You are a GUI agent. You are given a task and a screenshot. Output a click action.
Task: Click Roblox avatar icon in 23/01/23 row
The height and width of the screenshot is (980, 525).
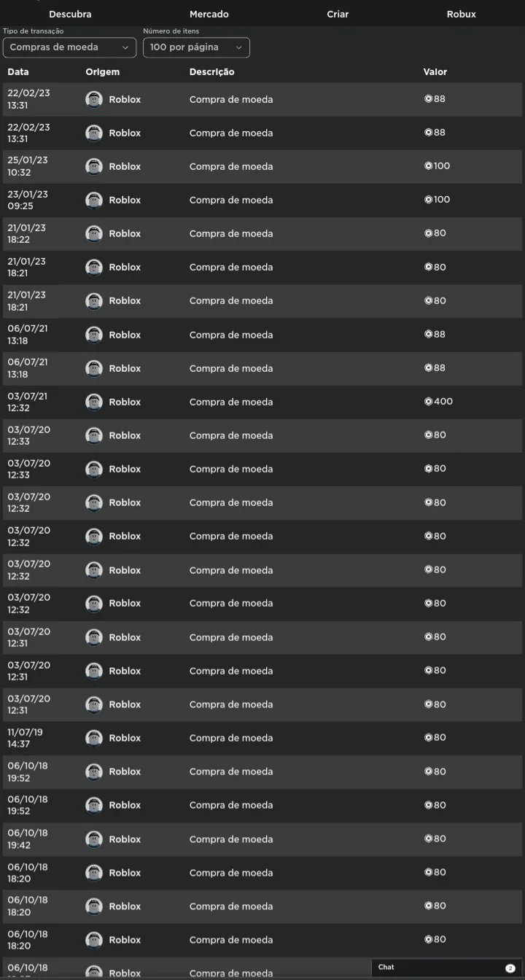(93, 200)
